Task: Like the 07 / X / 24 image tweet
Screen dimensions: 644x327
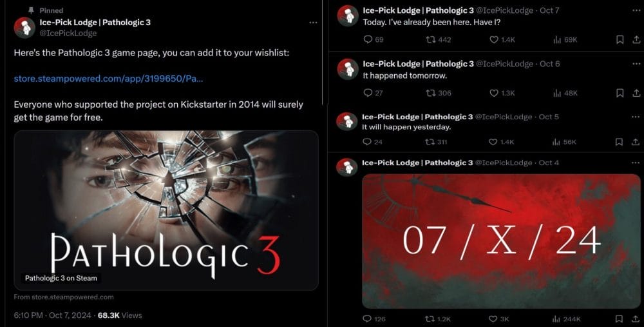Action: point(499,319)
